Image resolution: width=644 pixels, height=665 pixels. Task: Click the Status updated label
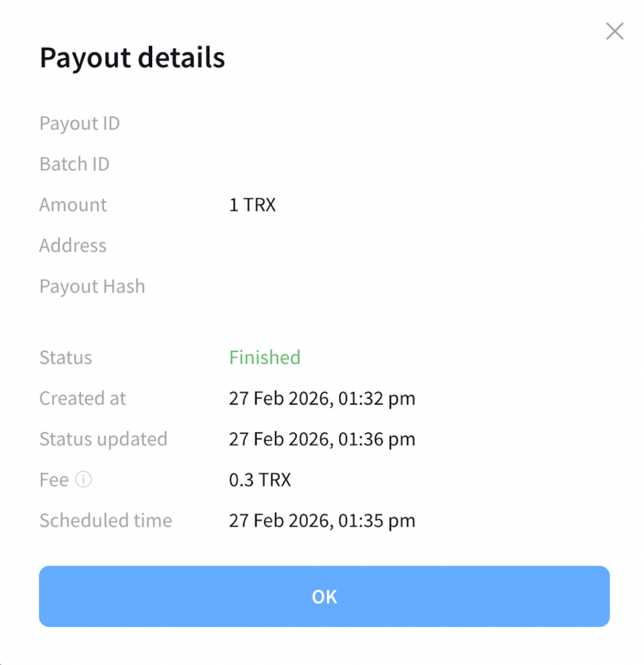point(103,439)
